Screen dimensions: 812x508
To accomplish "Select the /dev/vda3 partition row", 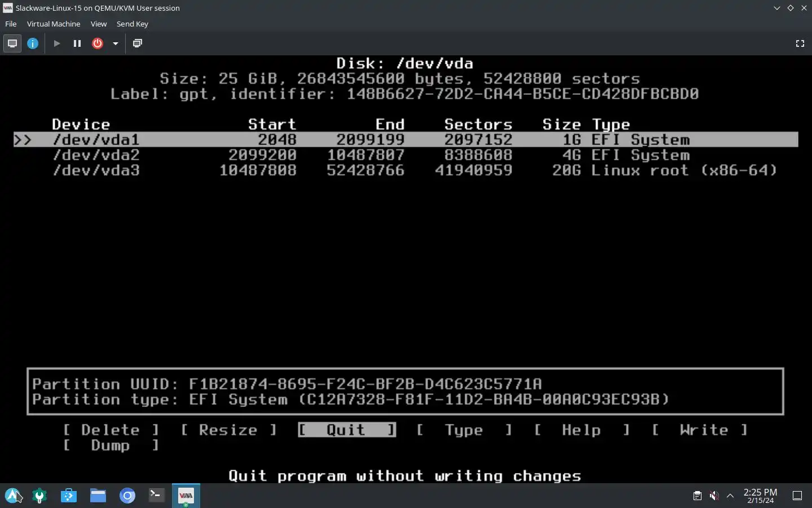I will tap(406, 170).
